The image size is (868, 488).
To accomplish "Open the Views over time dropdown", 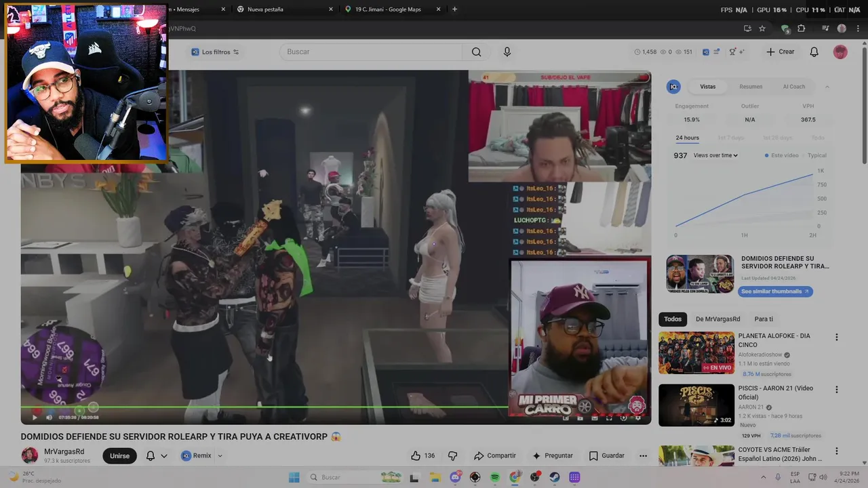I will [x=715, y=155].
